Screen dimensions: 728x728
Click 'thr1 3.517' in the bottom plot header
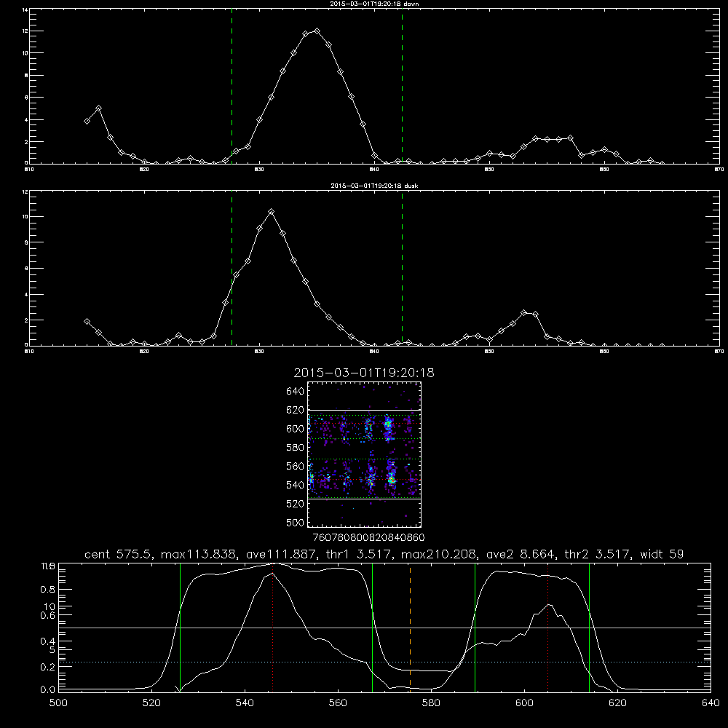[360, 554]
